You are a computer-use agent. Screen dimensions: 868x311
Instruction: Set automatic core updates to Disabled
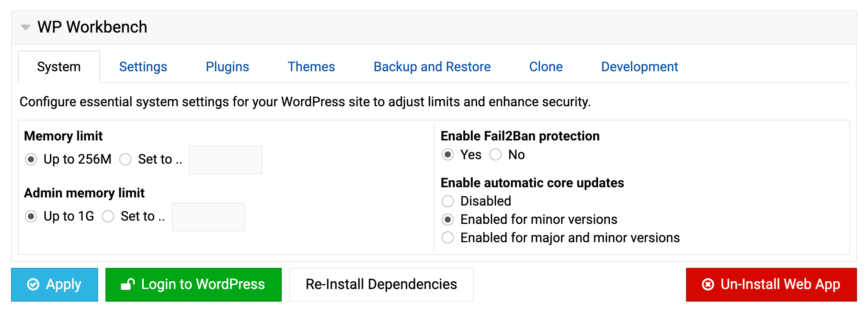pos(448,201)
